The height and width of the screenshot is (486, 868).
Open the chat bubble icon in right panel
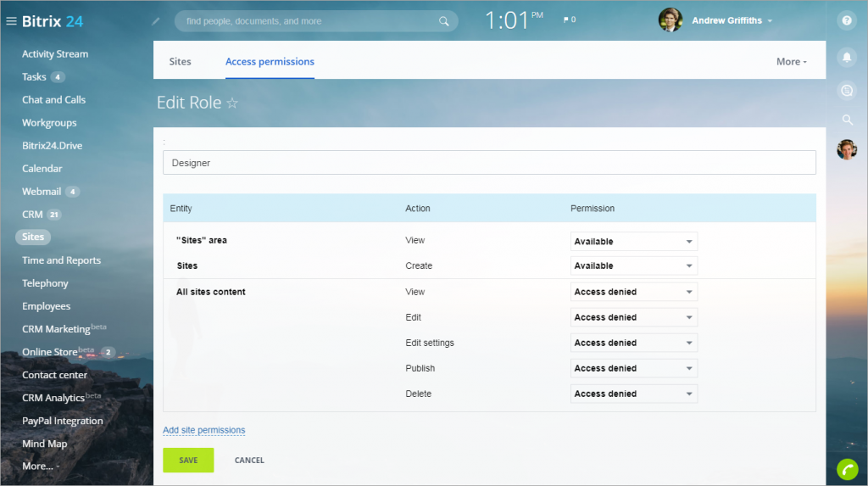(x=847, y=90)
